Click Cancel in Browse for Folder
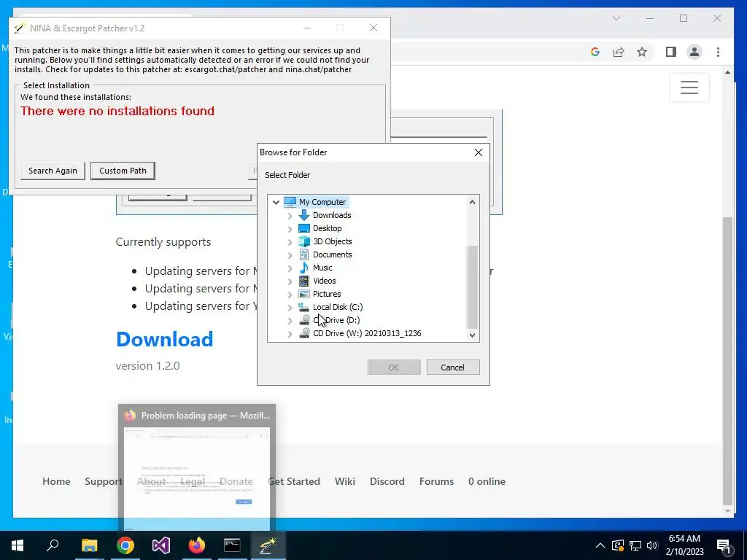This screenshot has width=747, height=560. point(452,367)
